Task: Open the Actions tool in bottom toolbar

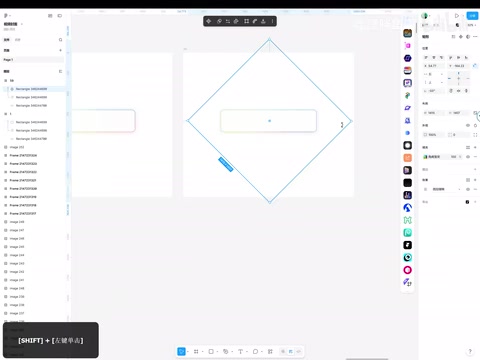Action: [x=270, y=351]
